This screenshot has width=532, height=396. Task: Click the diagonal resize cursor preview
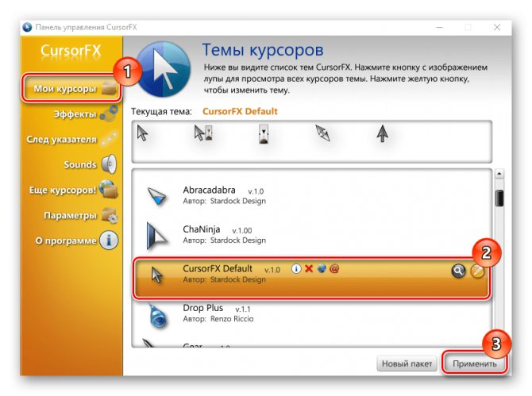tap(322, 133)
